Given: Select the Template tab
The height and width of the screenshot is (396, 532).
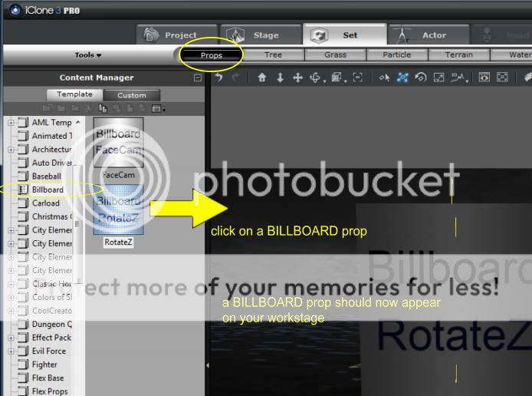Looking at the screenshot, I should (x=74, y=94).
